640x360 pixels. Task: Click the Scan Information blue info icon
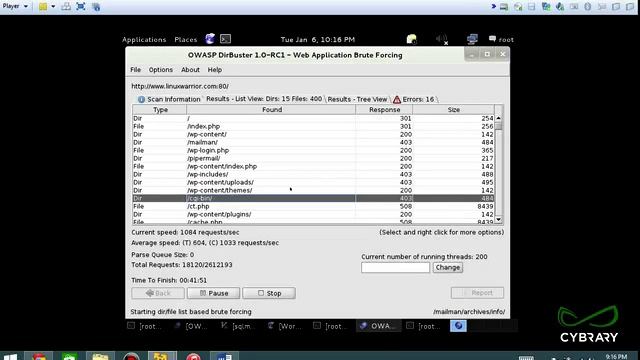141,100
